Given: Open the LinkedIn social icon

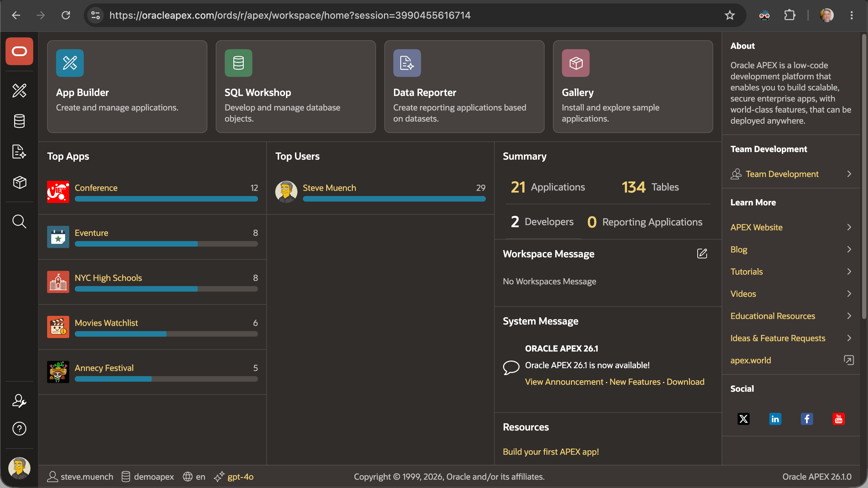Looking at the screenshot, I should click(775, 419).
